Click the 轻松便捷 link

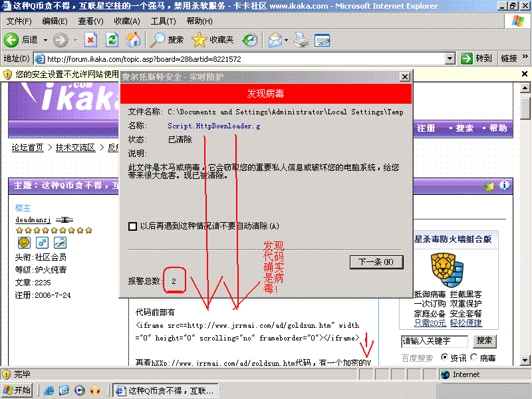click(x=466, y=323)
